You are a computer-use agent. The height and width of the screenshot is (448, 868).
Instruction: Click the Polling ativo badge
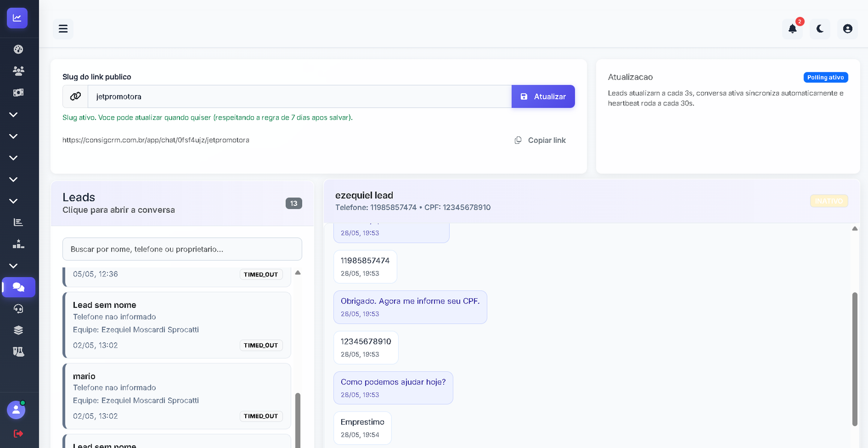click(x=826, y=77)
